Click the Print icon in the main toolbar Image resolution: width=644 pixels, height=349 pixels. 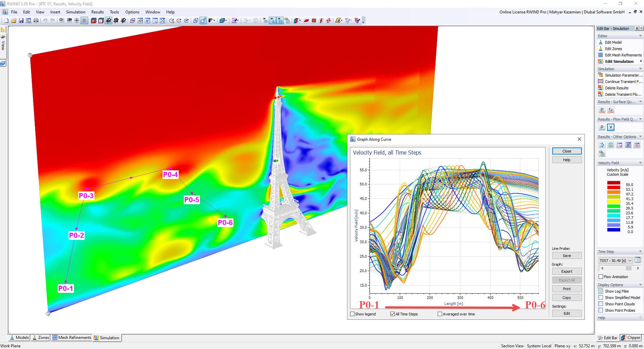tap(36, 20)
